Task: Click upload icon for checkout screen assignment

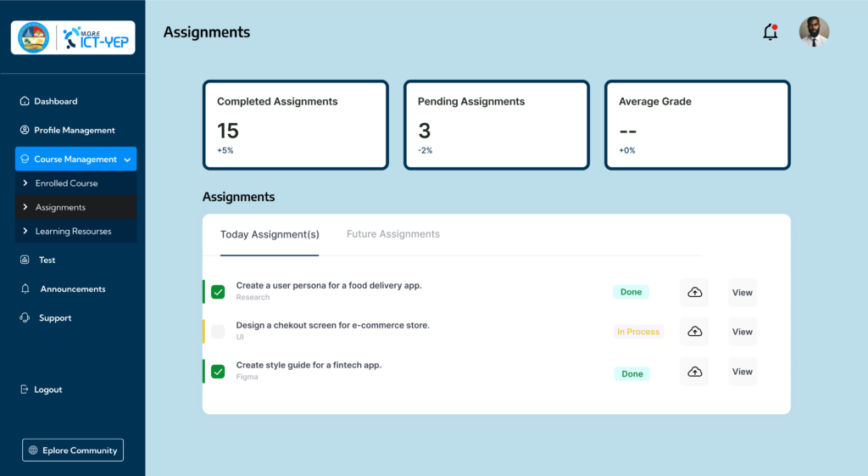Action: [694, 332]
